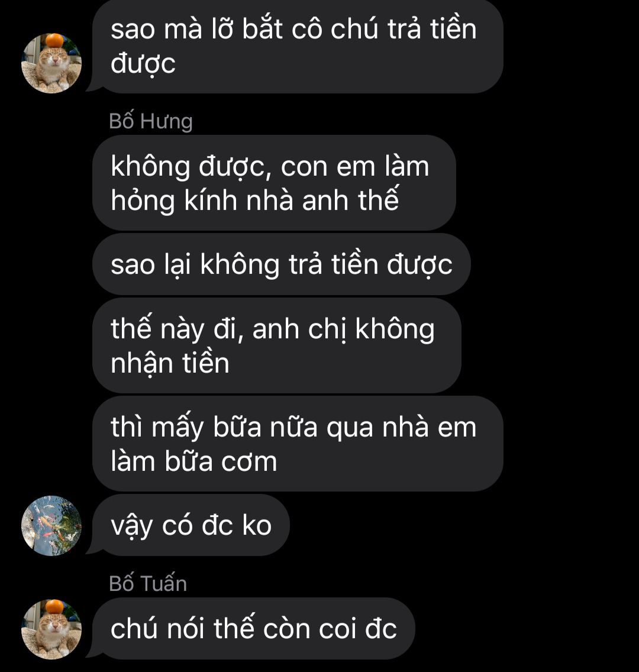
Task: View profile of koi avatar next to 'vậy có đc ko'
Action: (x=51, y=526)
